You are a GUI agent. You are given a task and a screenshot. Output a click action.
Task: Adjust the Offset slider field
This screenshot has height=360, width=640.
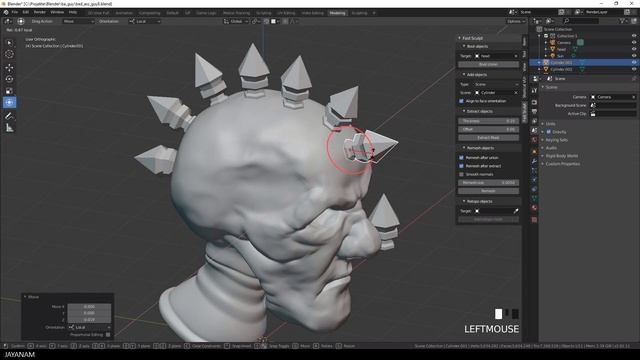coord(488,129)
